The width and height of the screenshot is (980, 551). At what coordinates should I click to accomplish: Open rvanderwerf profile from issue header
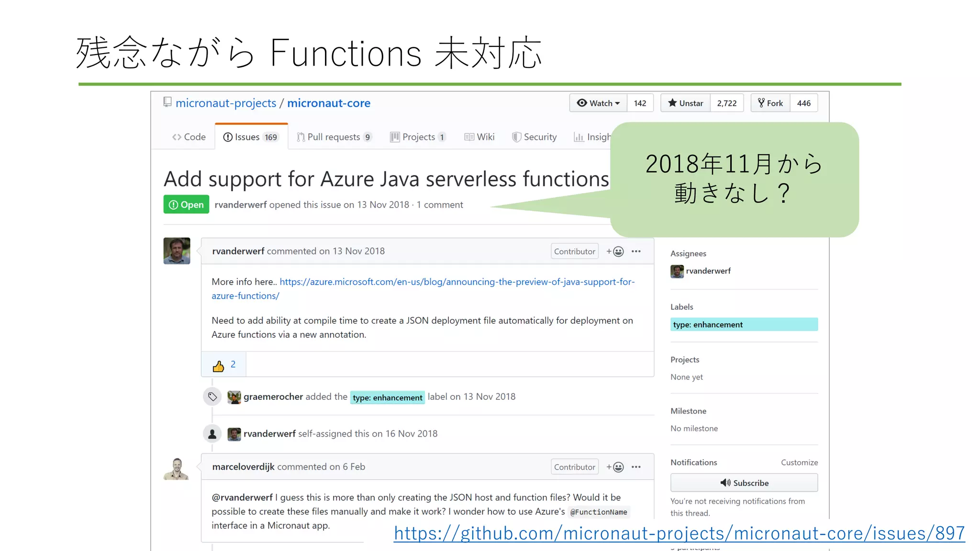241,205
